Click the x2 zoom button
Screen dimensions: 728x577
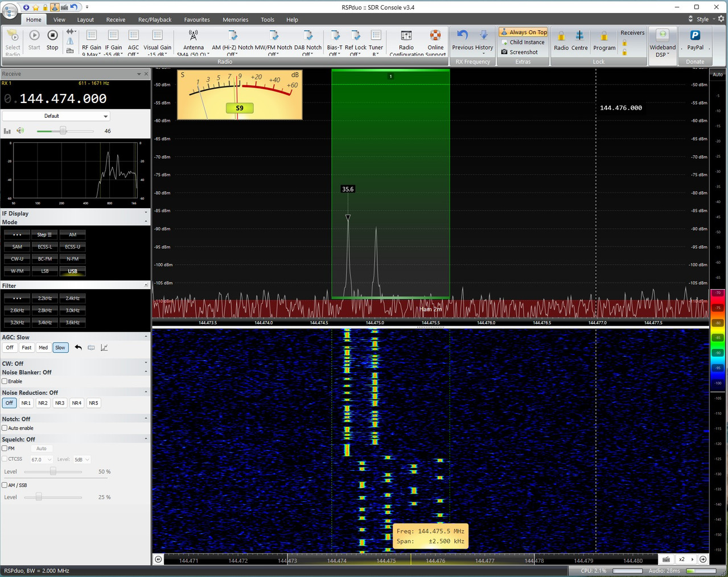point(681,559)
